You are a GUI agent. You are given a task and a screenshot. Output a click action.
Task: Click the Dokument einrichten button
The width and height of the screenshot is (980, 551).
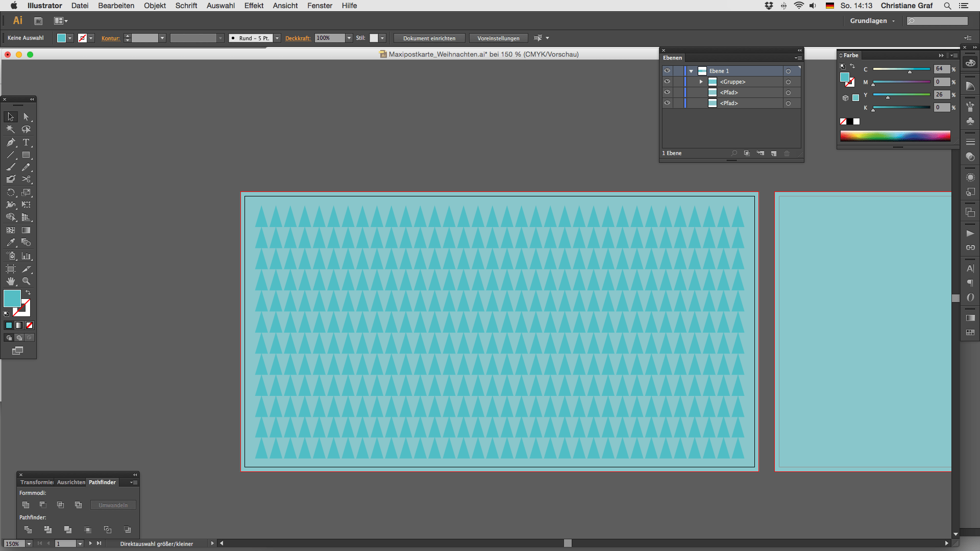pos(429,38)
